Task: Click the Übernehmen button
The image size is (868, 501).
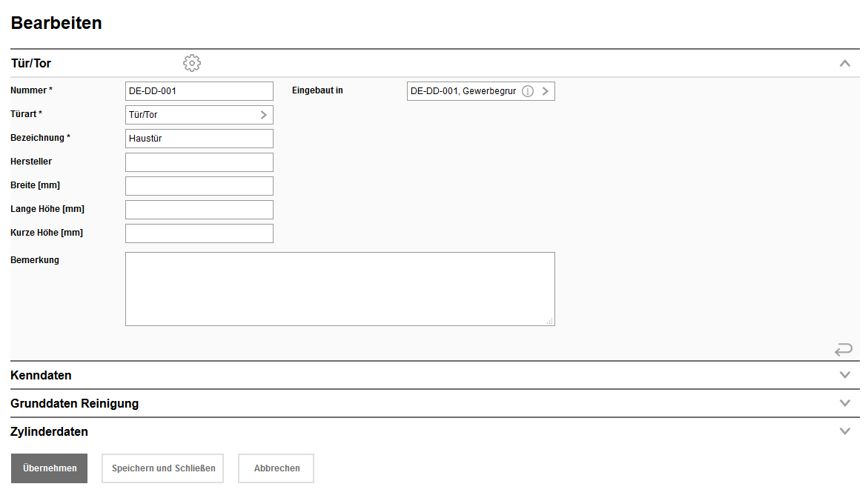Action: (x=50, y=468)
